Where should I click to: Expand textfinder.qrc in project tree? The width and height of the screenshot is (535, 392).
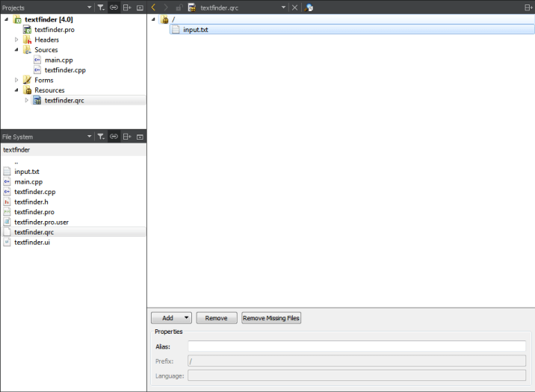pyautogui.click(x=27, y=100)
